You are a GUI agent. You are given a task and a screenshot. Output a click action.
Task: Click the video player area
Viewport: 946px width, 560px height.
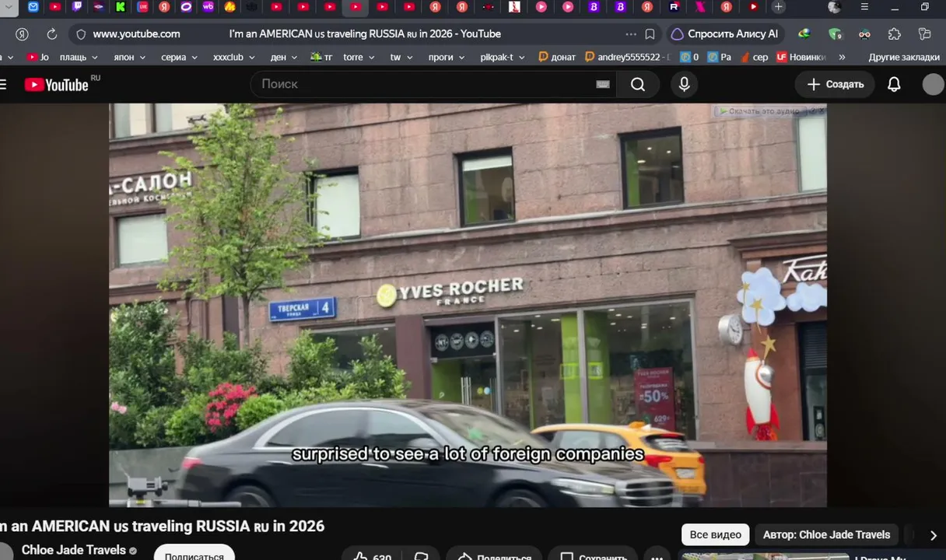pos(468,305)
